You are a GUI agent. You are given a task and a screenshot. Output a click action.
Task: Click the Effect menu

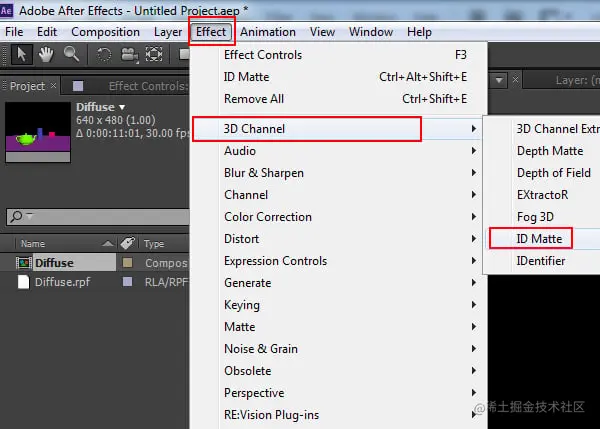coord(211,32)
